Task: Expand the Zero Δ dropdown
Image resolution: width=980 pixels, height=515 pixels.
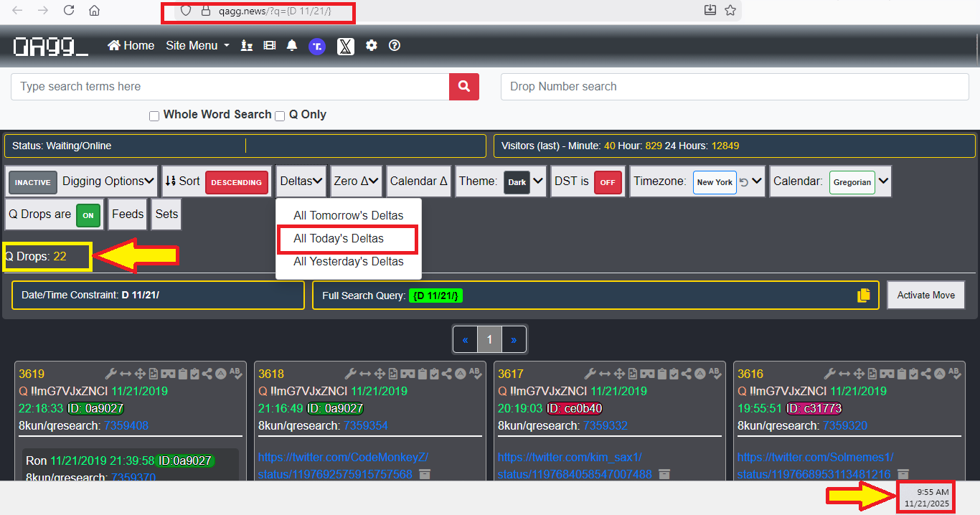Action: click(356, 181)
